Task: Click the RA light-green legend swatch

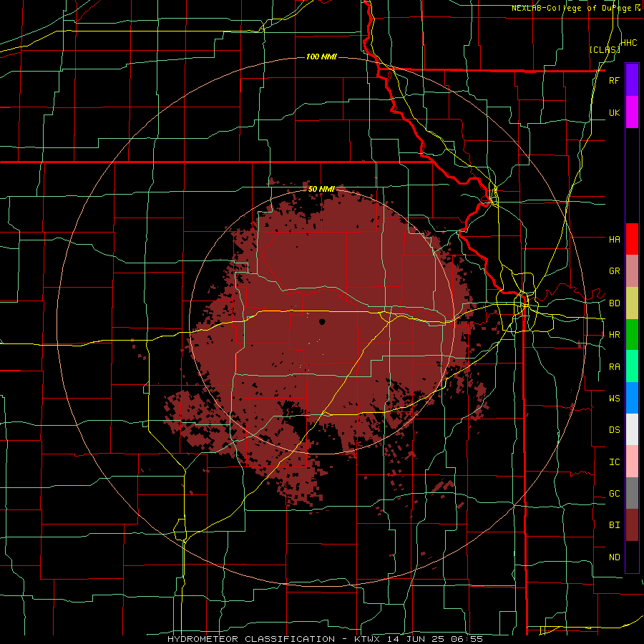Action: pyautogui.click(x=632, y=366)
